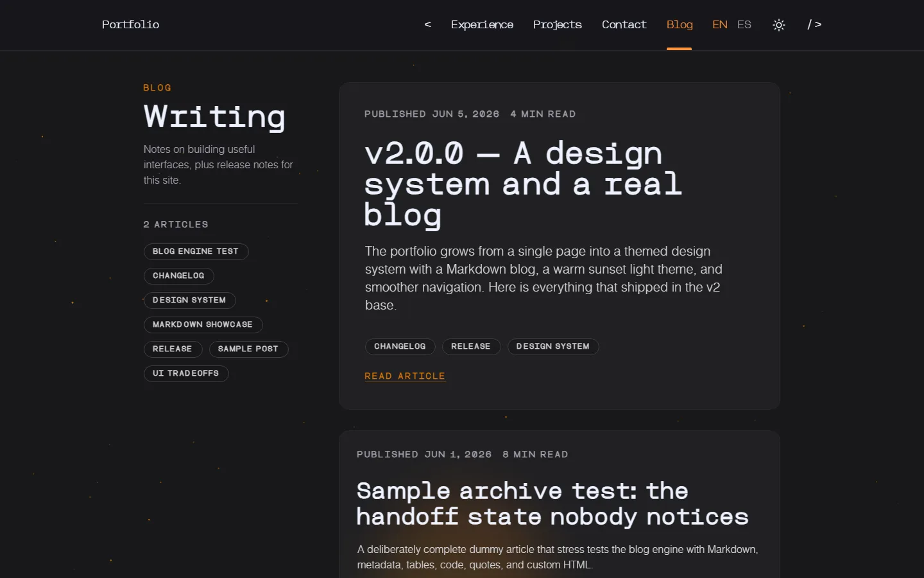This screenshot has height=578, width=924.
Task: Click Design System tag in v2.0.0 card
Action: [553, 346]
